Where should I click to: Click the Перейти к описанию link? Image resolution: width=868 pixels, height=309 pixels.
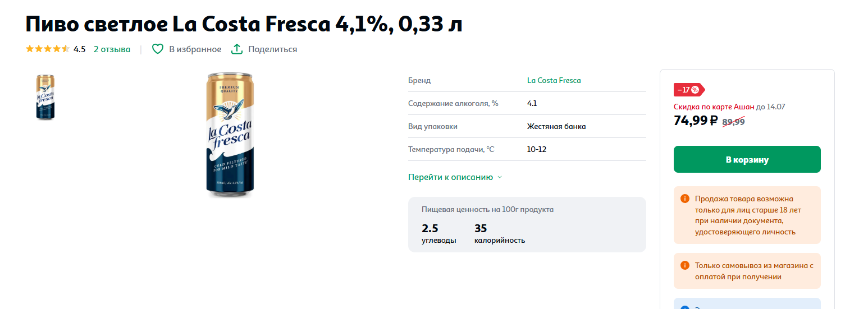click(450, 177)
